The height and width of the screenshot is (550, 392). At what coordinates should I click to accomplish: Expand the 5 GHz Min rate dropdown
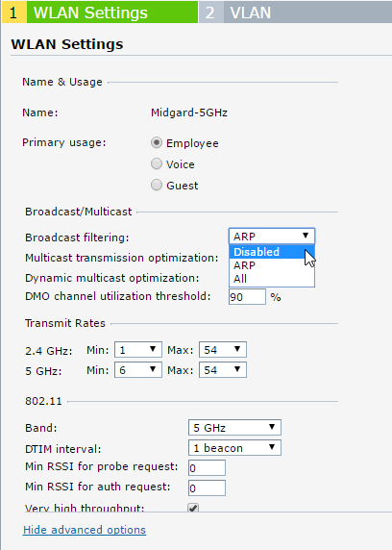tap(138, 370)
